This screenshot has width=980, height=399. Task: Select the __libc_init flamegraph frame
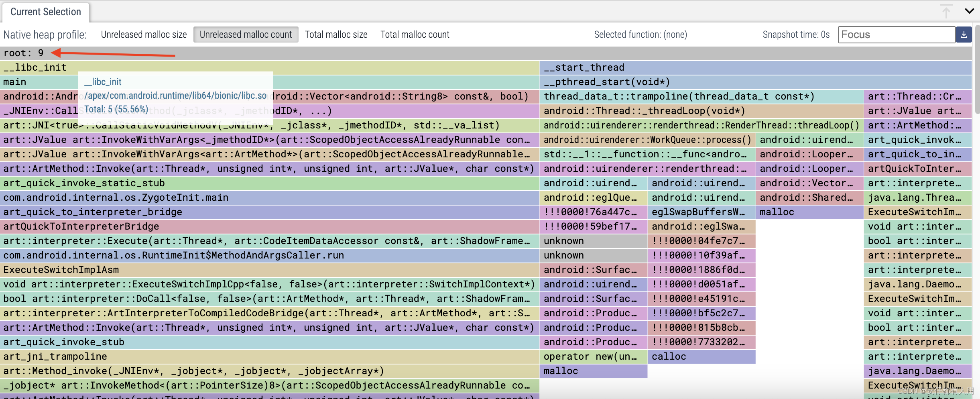[x=270, y=67]
